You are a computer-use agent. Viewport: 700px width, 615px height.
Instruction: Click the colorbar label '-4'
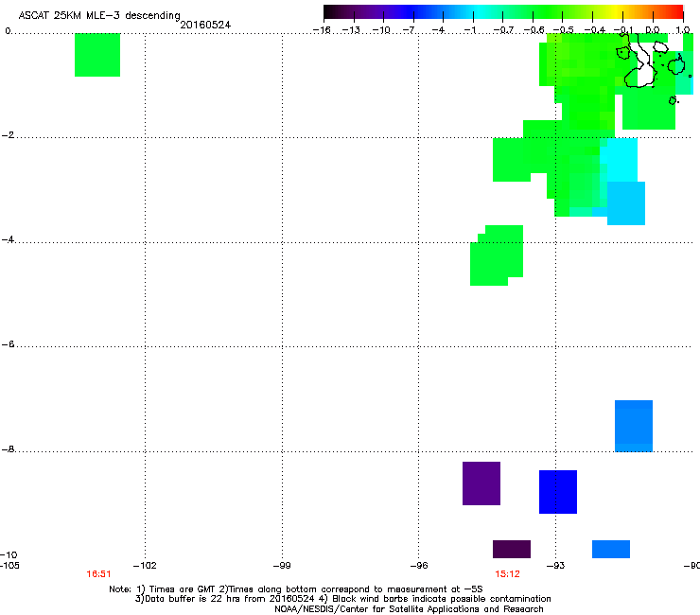pos(438,30)
